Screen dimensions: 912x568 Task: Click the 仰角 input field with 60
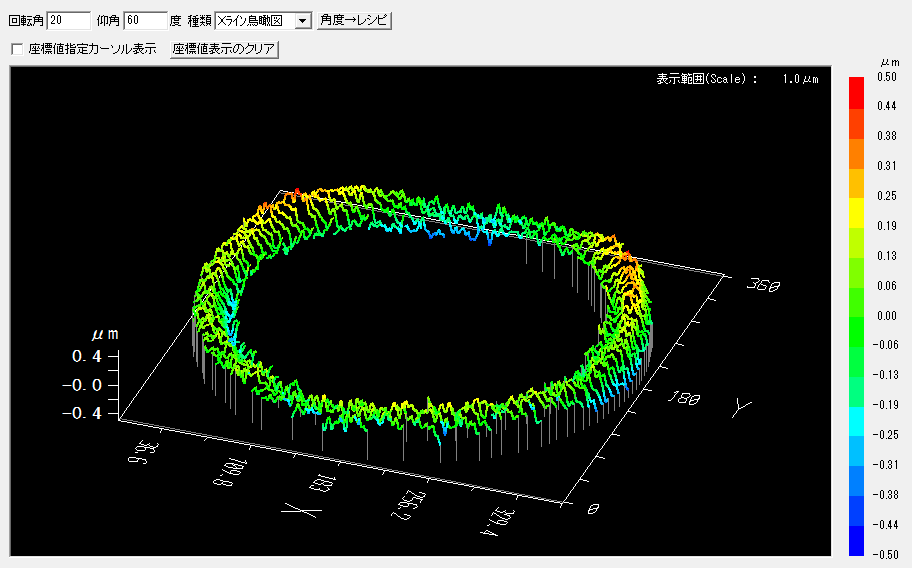[x=146, y=20]
